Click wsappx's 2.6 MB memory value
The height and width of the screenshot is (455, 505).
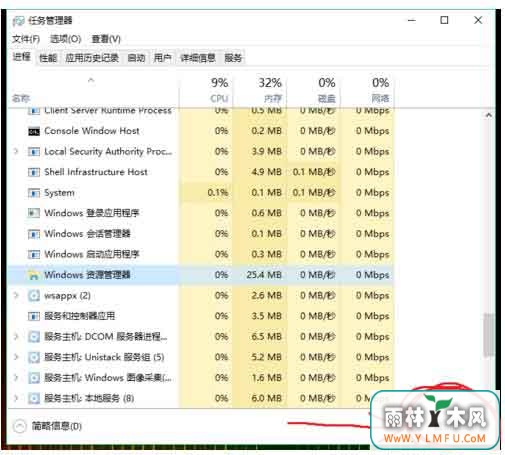(267, 296)
